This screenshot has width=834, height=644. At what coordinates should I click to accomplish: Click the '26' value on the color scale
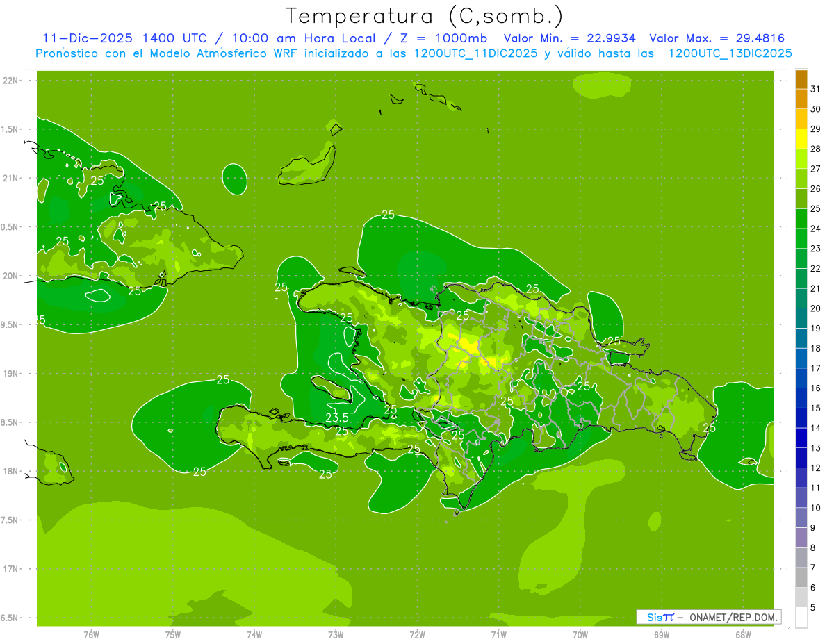815,188
